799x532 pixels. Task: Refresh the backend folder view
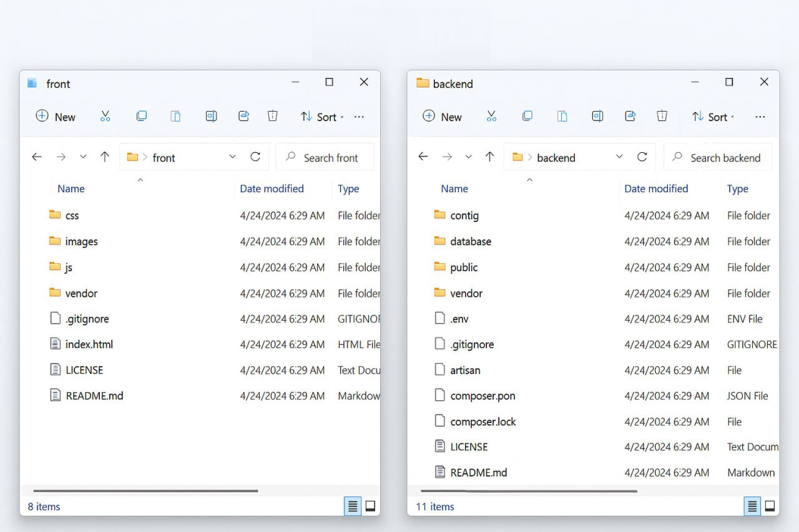pyautogui.click(x=642, y=157)
